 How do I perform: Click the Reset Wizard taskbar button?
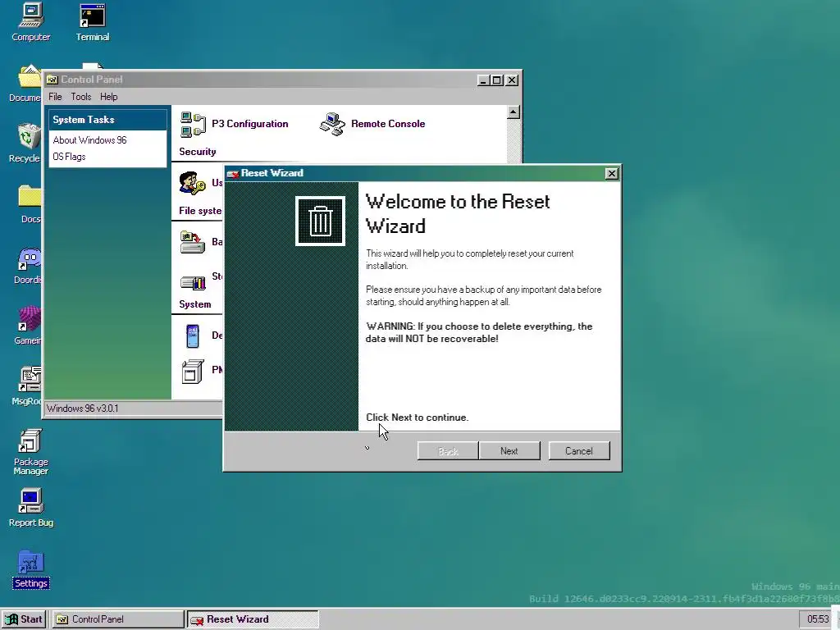click(253, 619)
